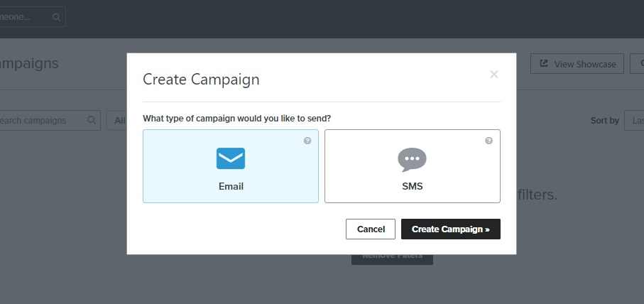Click the gray SMS speech bubble icon
Screen dimensions: 644x304
pyautogui.click(x=412, y=159)
